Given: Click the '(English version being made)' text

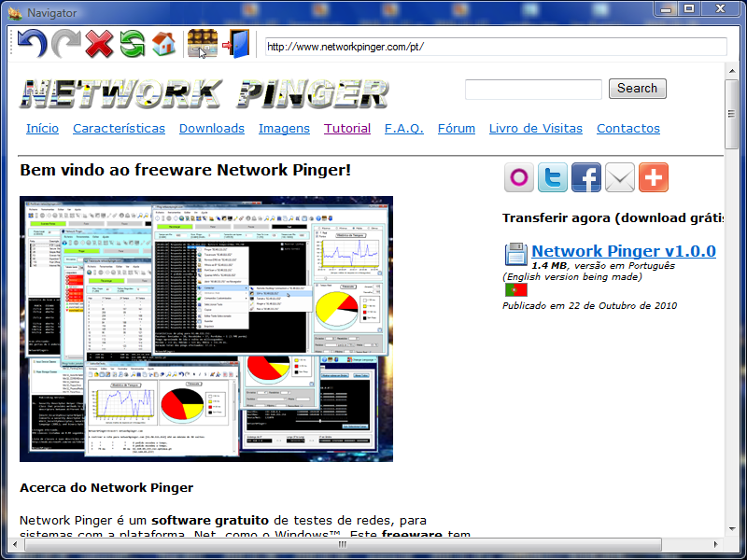Looking at the screenshot, I should 572,276.
